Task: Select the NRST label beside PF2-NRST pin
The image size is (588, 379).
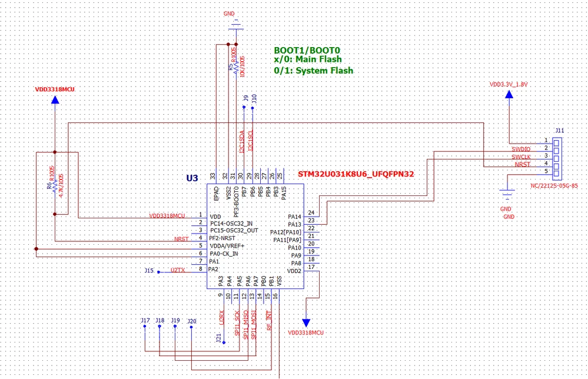Action: tap(181, 239)
